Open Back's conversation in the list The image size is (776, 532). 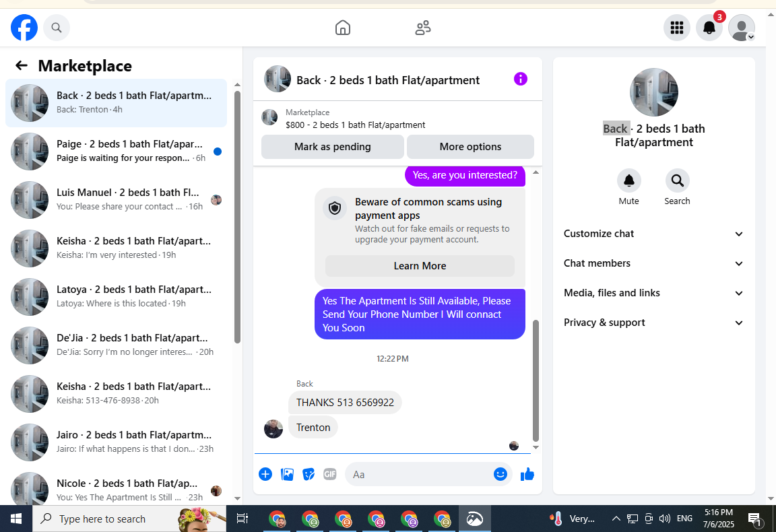[x=117, y=103]
